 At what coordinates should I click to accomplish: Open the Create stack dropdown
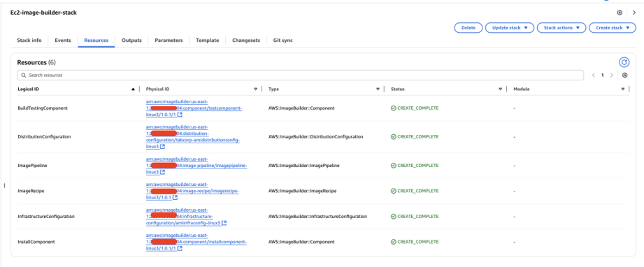613,27
